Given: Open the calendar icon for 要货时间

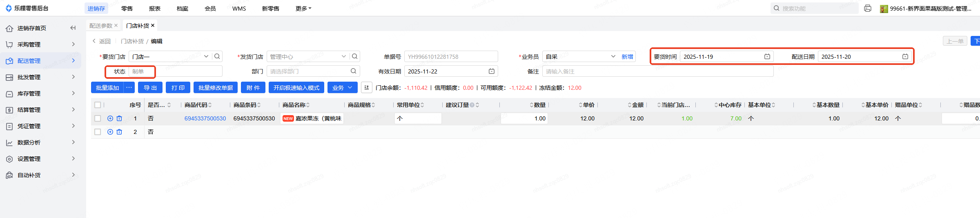Looking at the screenshot, I should point(767,56).
